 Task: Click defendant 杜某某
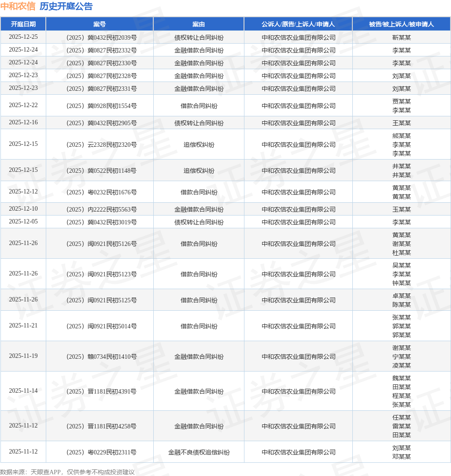coord(402,253)
